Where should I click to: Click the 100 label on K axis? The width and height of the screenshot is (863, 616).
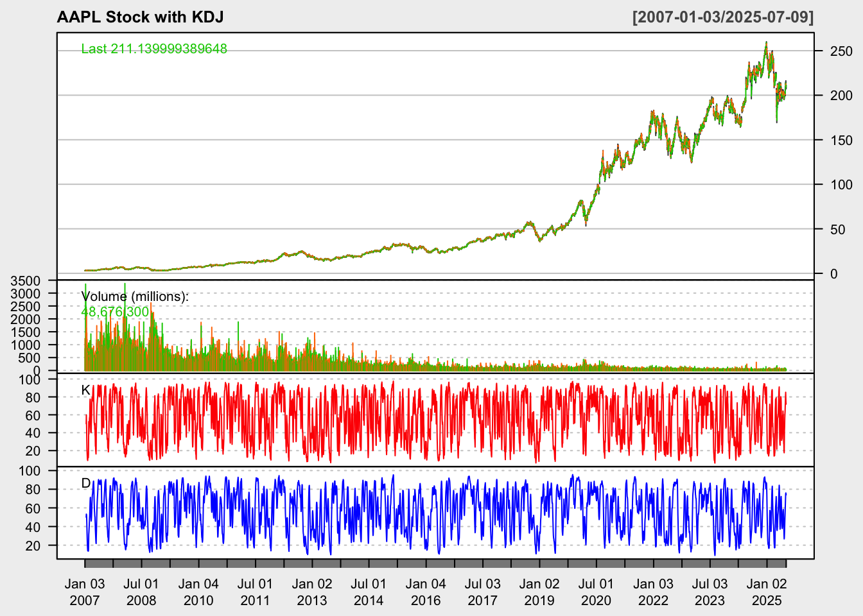pos(30,380)
